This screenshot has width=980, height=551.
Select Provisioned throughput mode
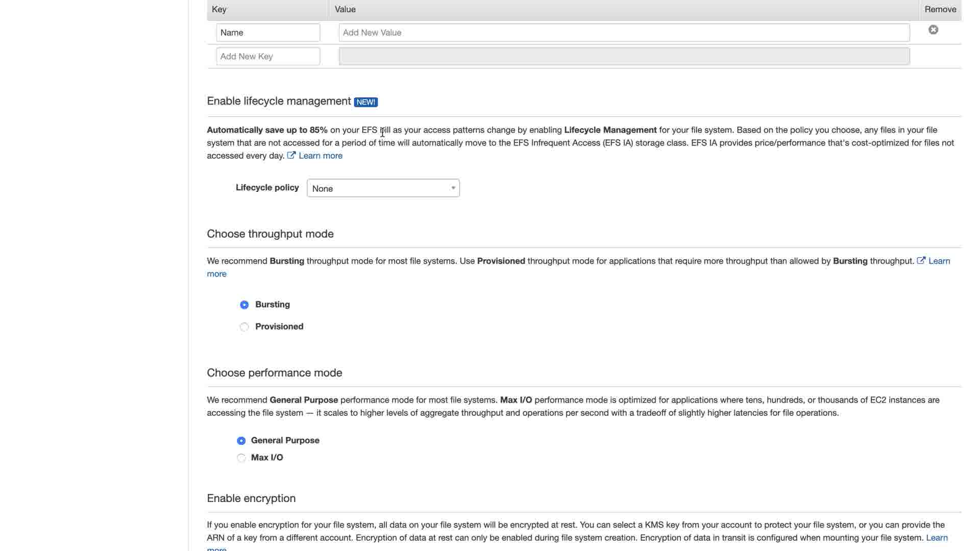[244, 327]
